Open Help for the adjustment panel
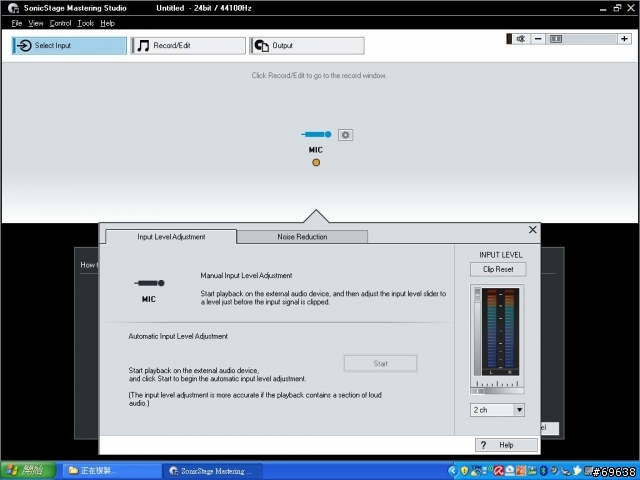640x480 pixels. 506,445
